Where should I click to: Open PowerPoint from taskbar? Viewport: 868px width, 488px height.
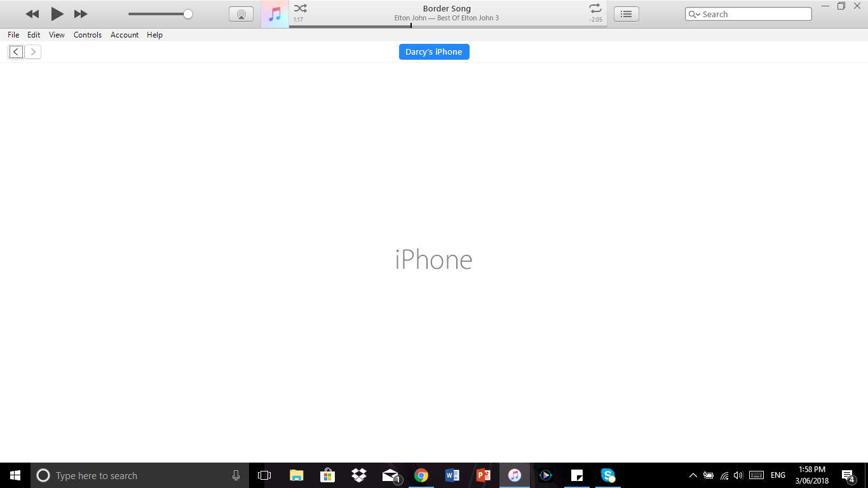coord(483,475)
